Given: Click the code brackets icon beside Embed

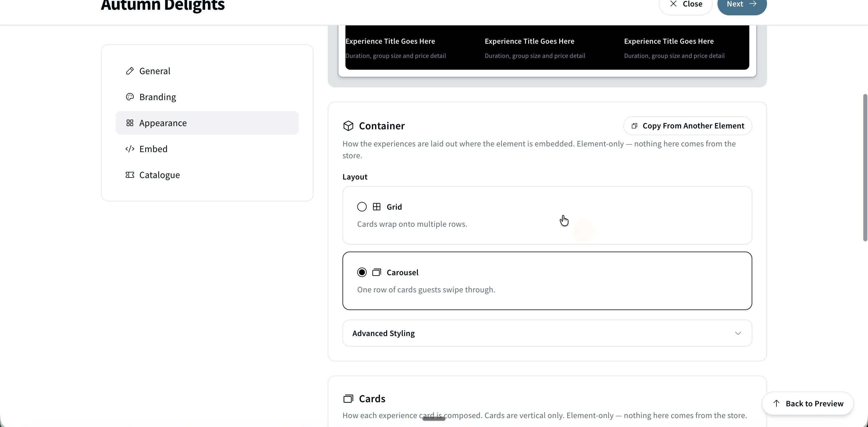Looking at the screenshot, I should (130, 149).
